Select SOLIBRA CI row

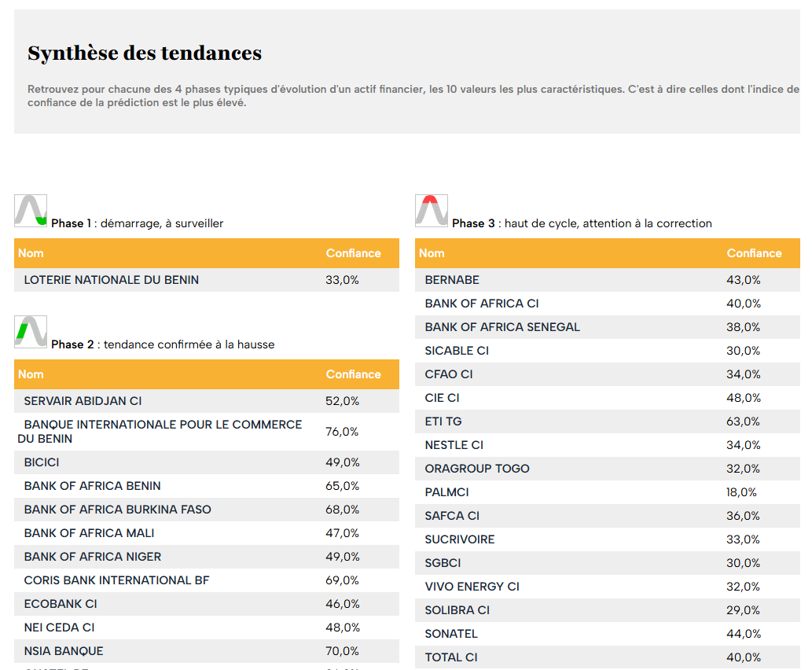(608, 610)
